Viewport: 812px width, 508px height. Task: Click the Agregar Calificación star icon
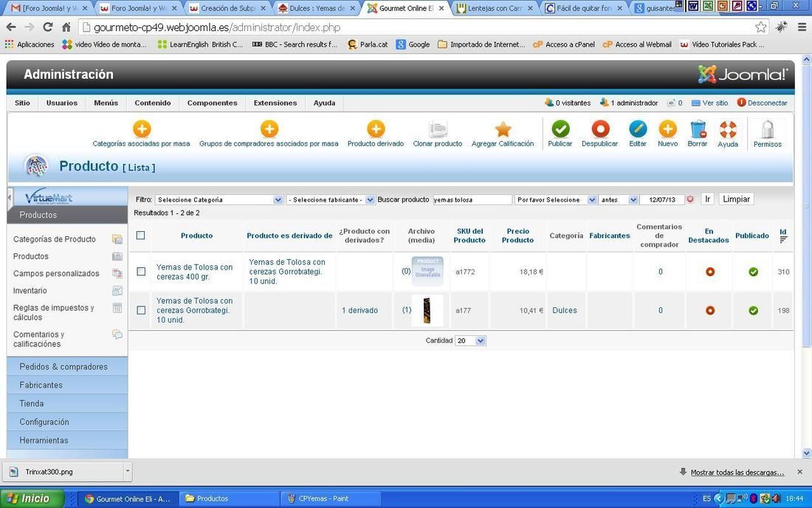(503, 129)
